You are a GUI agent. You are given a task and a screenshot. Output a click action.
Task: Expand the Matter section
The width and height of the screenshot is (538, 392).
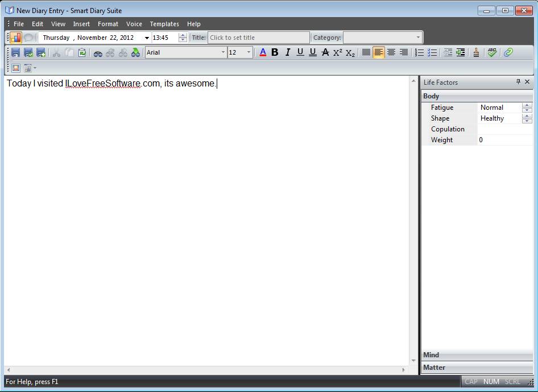[477, 368]
